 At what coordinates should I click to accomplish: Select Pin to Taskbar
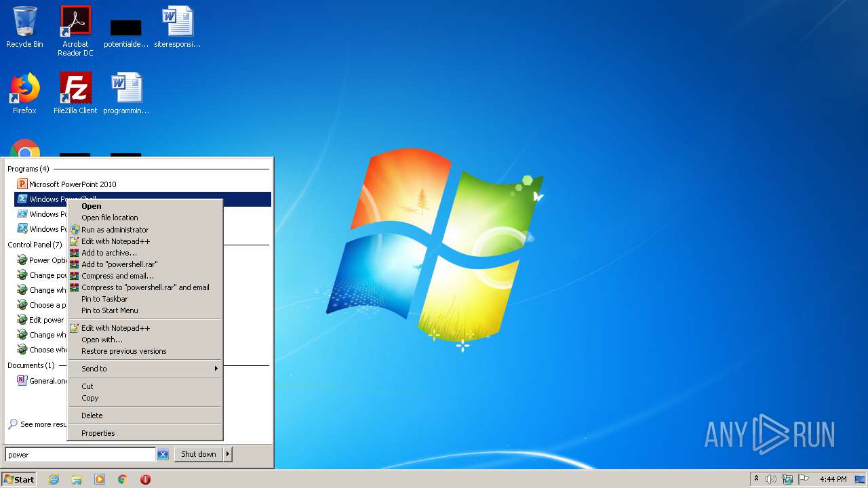[x=145, y=299]
